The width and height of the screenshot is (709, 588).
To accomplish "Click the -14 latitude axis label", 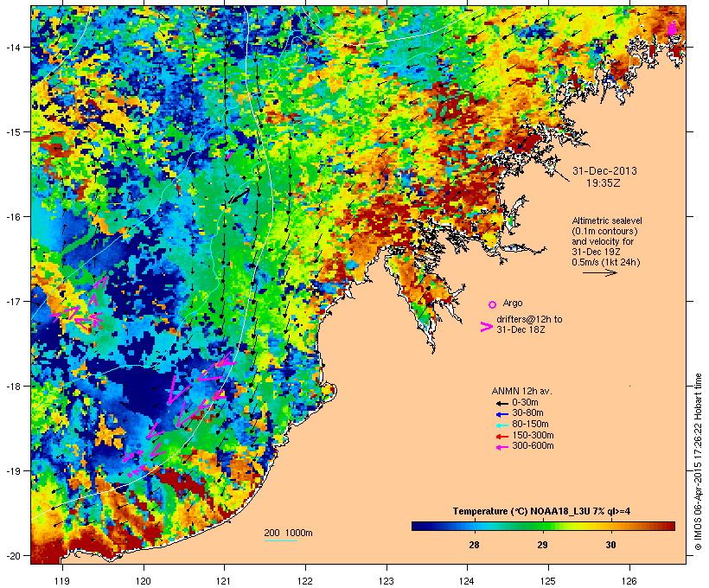I will pos(12,47).
